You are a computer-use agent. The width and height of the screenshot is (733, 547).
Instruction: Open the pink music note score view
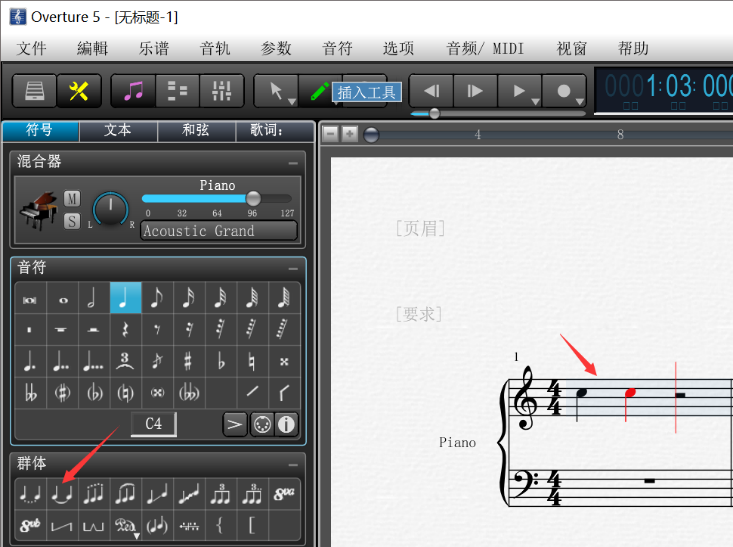tap(133, 91)
